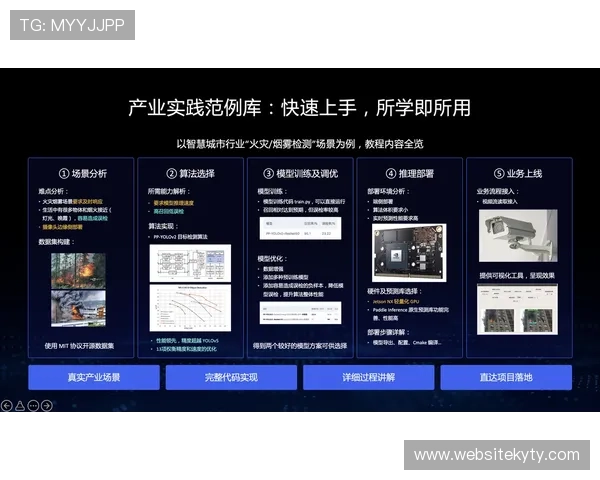Select the 部署环境分析 label
The image size is (600, 480).
coord(388,191)
